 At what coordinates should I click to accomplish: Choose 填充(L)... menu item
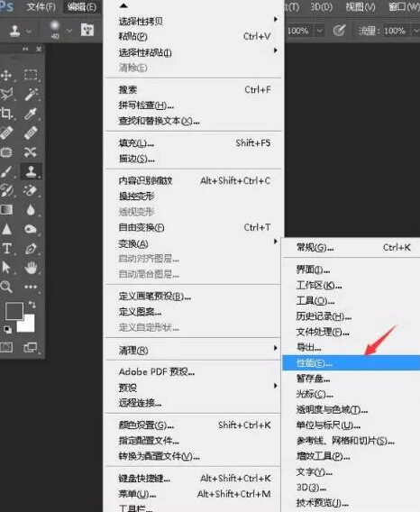coord(194,143)
